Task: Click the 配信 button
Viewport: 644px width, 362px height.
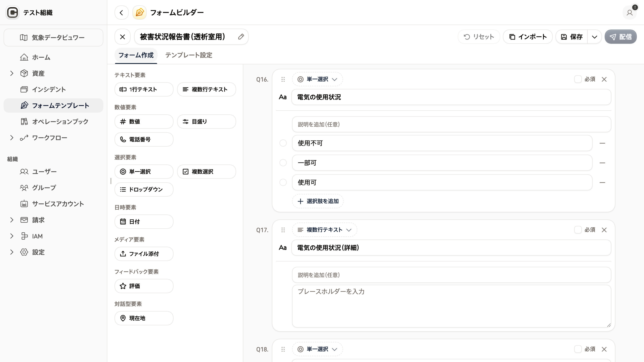Action: pos(621,37)
